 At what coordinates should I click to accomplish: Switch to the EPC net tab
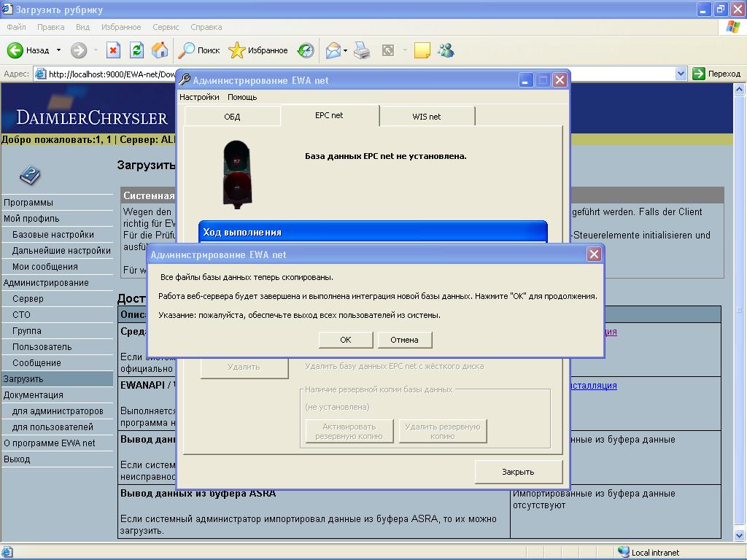[x=329, y=115]
